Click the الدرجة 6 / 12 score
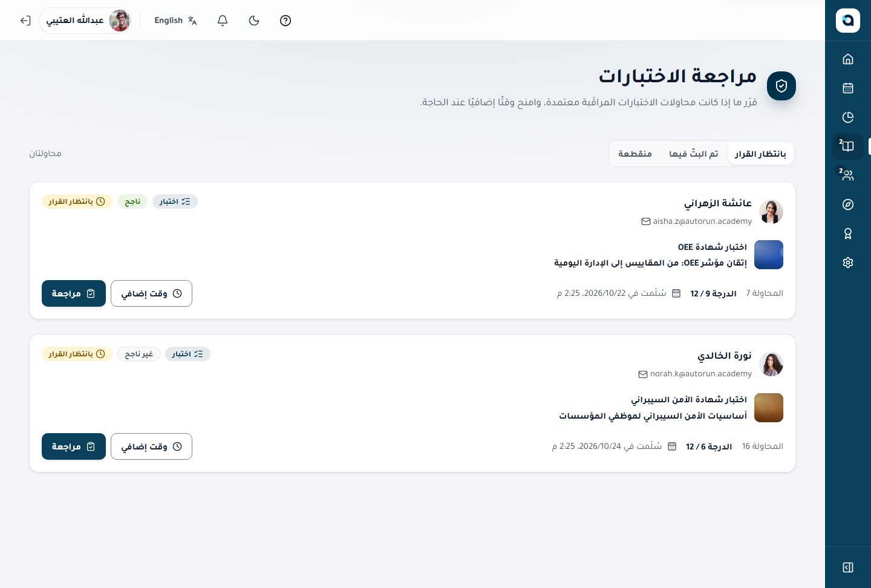The height and width of the screenshot is (588, 871). pyautogui.click(x=709, y=446)
